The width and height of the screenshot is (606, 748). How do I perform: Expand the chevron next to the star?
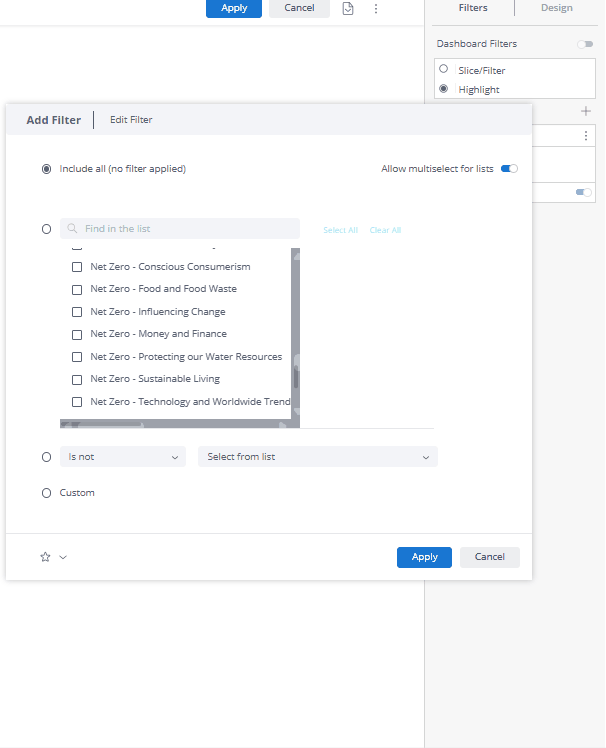tap(63, 557)
